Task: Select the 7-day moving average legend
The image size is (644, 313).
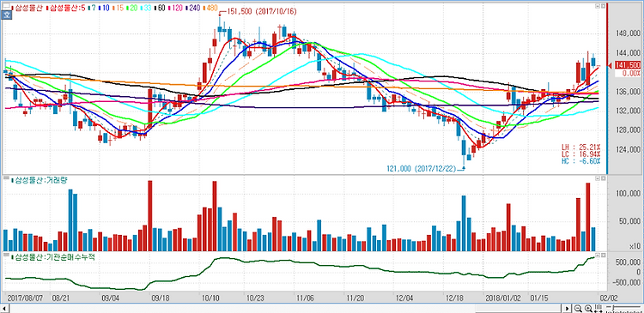Action: tap(91, 8)
